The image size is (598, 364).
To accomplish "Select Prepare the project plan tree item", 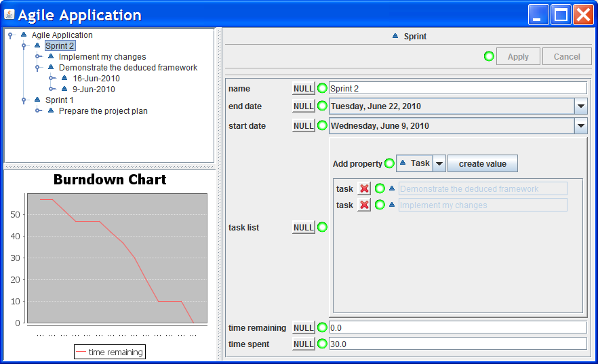I will (103, 111).
